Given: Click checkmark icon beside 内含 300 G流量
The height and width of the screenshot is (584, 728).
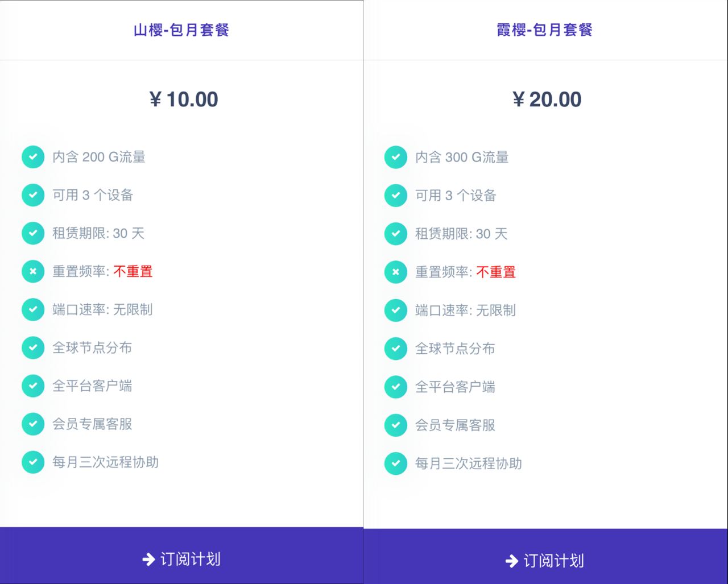Looking at the screenshot, I should [x=396, y=158].
